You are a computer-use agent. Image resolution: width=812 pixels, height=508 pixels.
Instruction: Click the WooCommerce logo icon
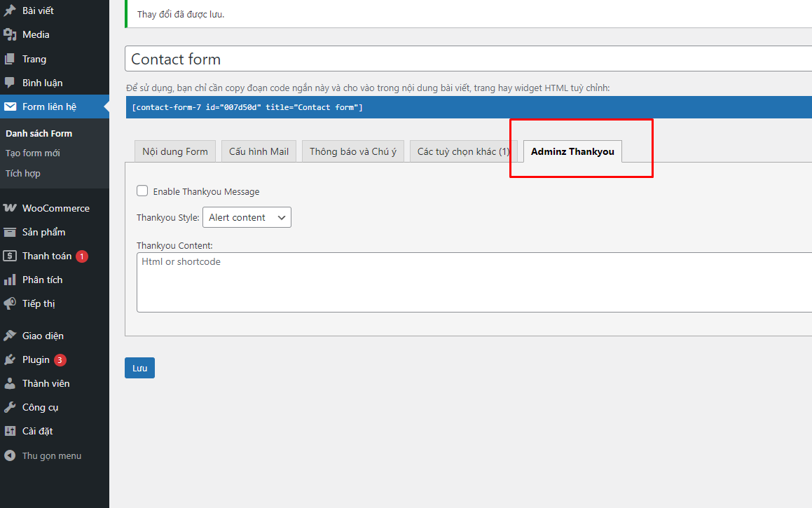[x=10, y=208]
